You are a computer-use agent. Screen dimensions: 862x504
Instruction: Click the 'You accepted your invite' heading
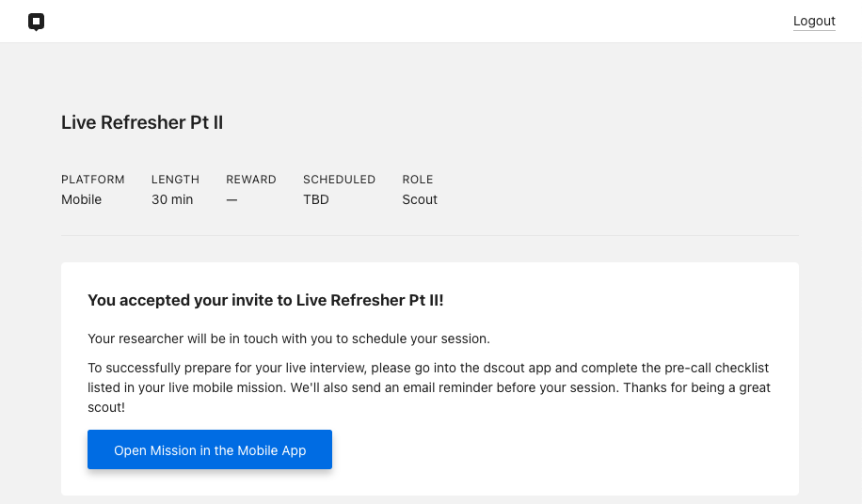[x=265, y=300]
